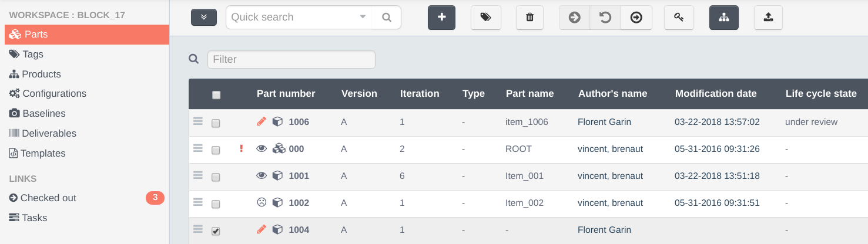Click the drag handle on row 1001

(x=198, y=175)
